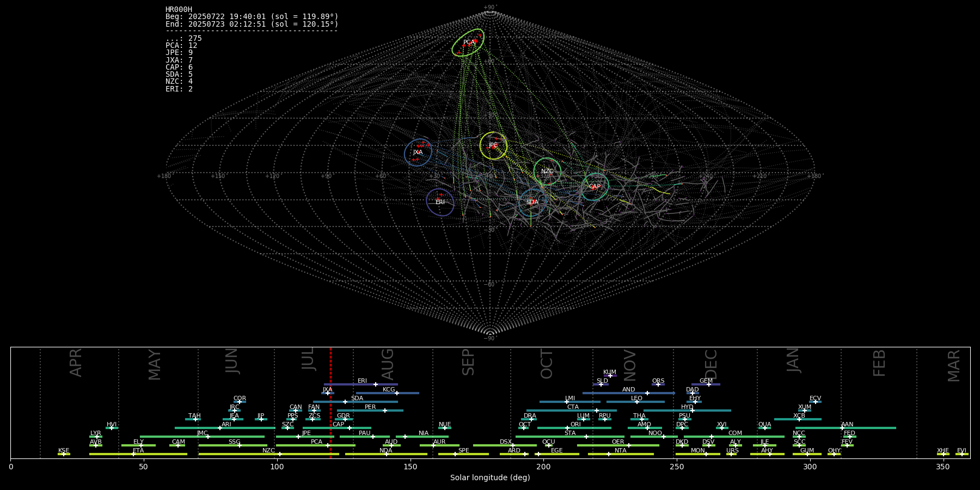The image size is (980, 490).
Task: Click the QUA shower label in the timeline
Action: [764, 425]
